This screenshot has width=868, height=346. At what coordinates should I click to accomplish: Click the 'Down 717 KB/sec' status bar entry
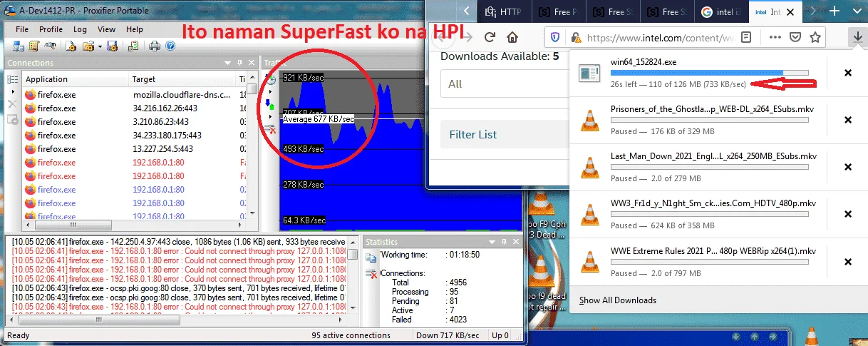pos(448,335)
